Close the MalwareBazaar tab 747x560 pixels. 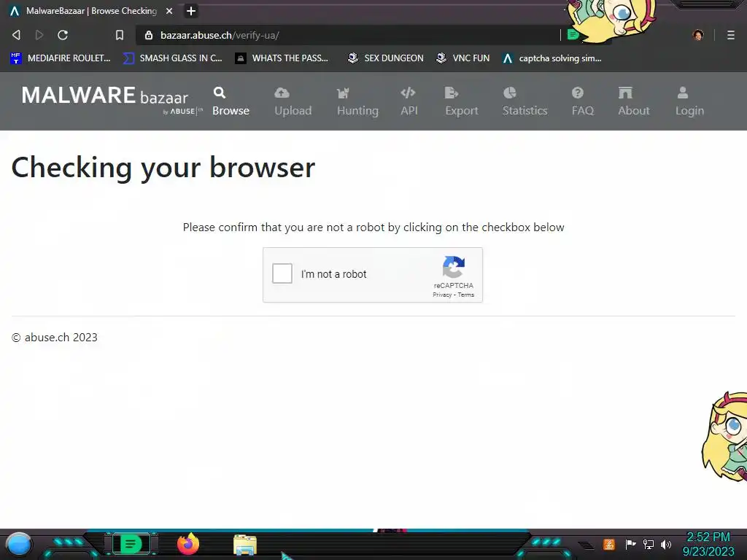tap(169, 11)
